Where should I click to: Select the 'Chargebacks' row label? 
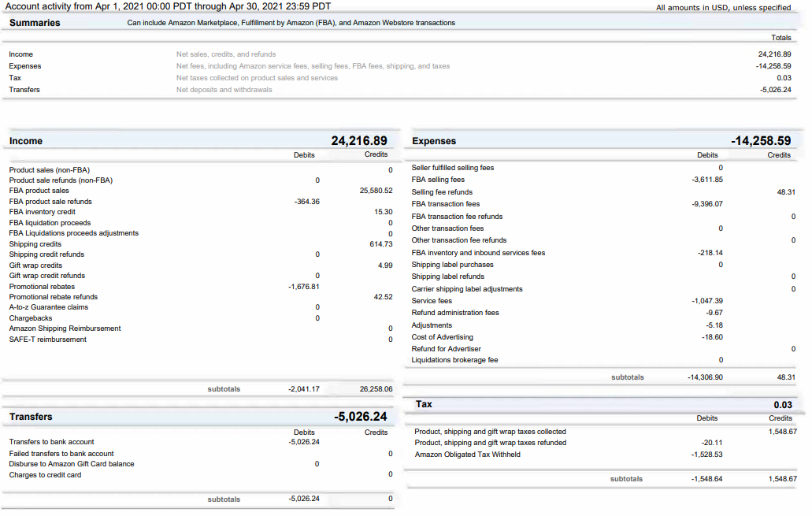(31, 318)
